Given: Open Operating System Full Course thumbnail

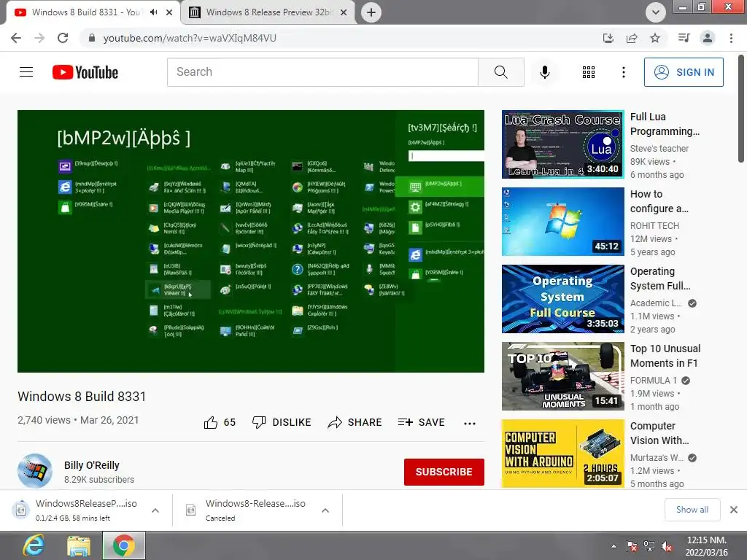Looking at the screenshot, I should (x=562, y=298).
